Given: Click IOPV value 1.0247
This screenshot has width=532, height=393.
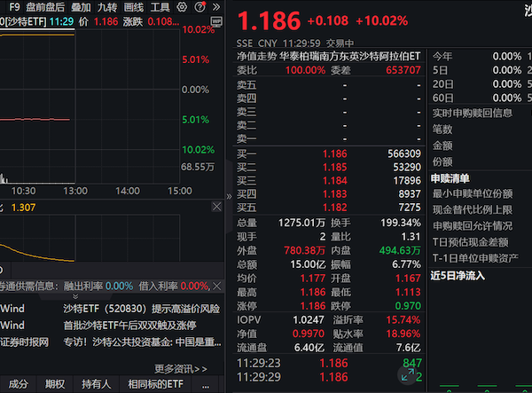Looking at the screenshot, I should pos(309,319).
